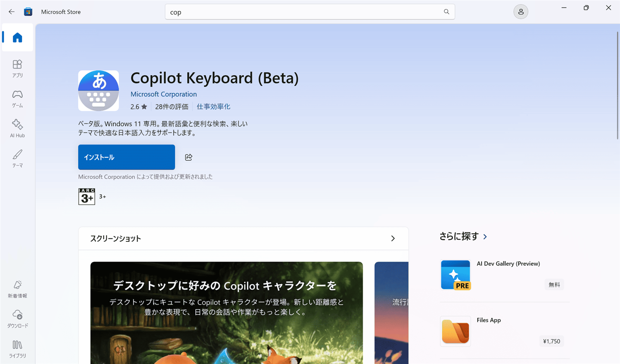620x364 pixels.
Task: Click the share icon beside install
Action: 188,157
